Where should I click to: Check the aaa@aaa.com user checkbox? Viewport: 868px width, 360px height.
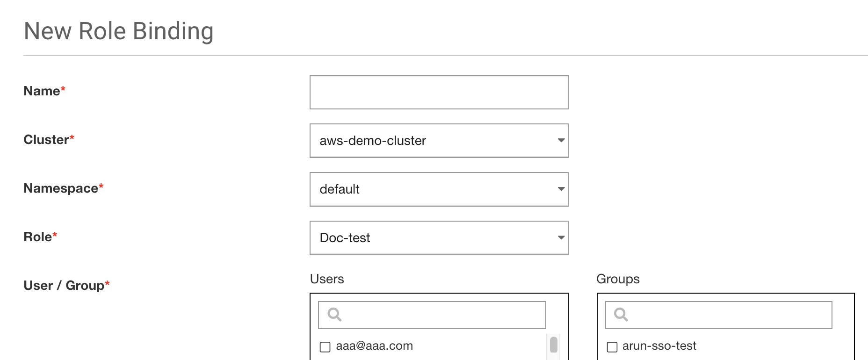tap(325, 347)
